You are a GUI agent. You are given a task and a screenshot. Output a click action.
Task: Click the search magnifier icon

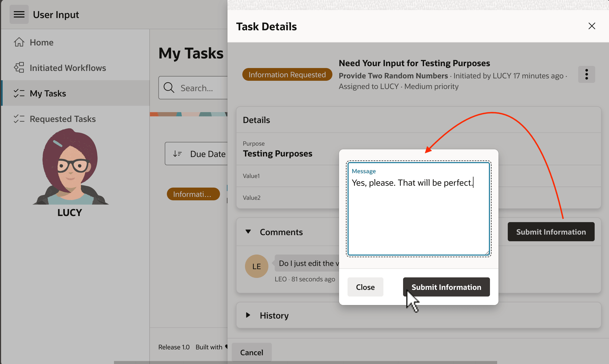point(169,87)
